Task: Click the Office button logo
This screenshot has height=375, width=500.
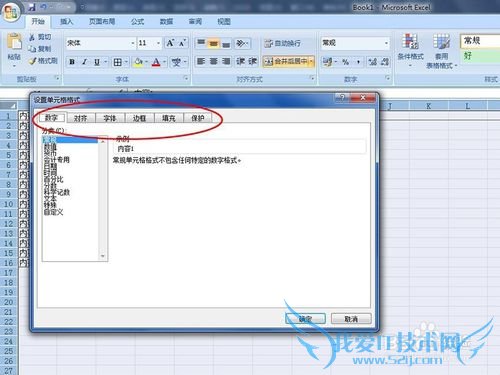Action: tap(11, 13)
